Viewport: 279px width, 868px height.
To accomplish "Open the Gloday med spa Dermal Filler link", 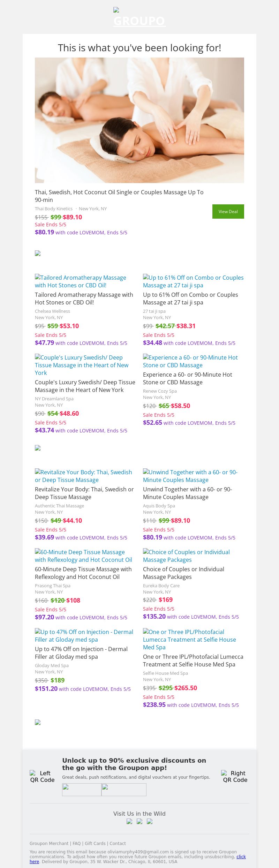I will (x=84, y=636).
